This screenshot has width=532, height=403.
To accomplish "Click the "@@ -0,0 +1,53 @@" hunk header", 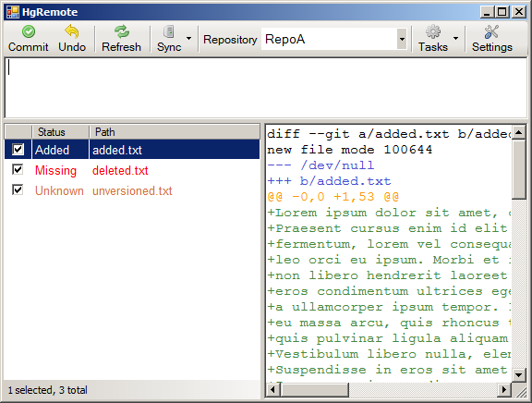I will tap(333, 197).
